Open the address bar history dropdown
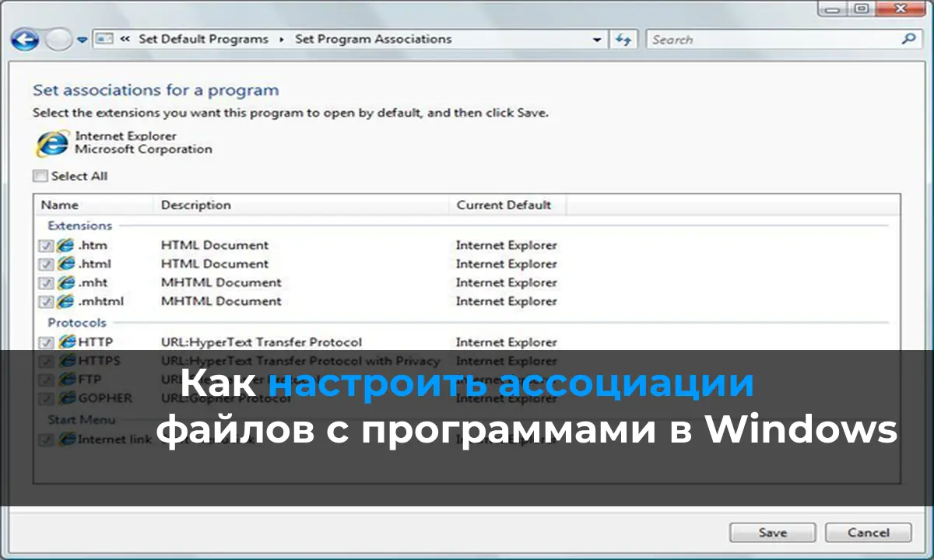This screenshot has height=560, width=934. [597, 40]
